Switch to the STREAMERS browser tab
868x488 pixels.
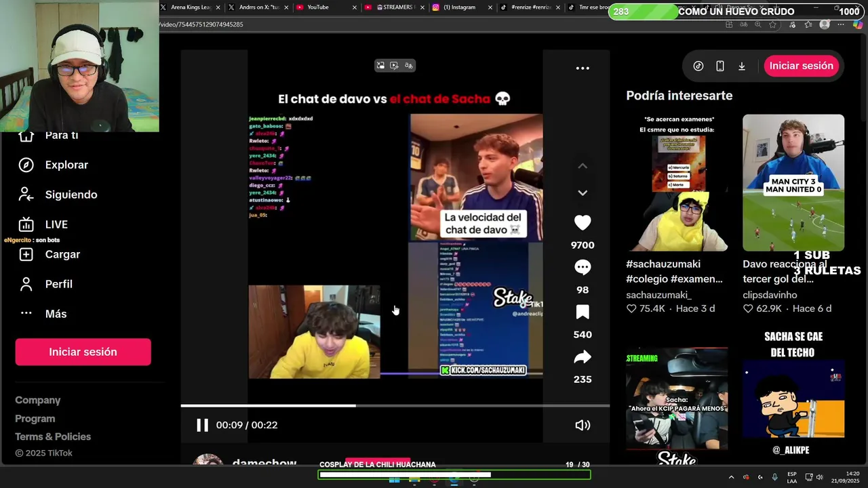click(395, 7)
